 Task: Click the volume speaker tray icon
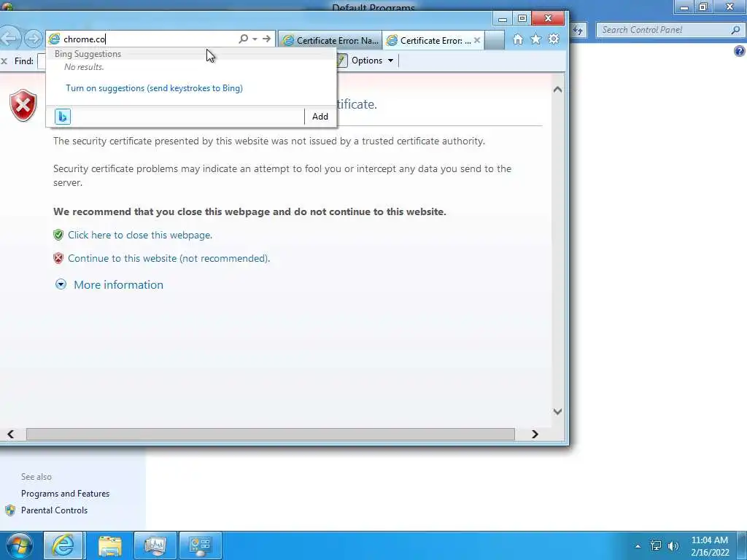click(x=673, y=545)
